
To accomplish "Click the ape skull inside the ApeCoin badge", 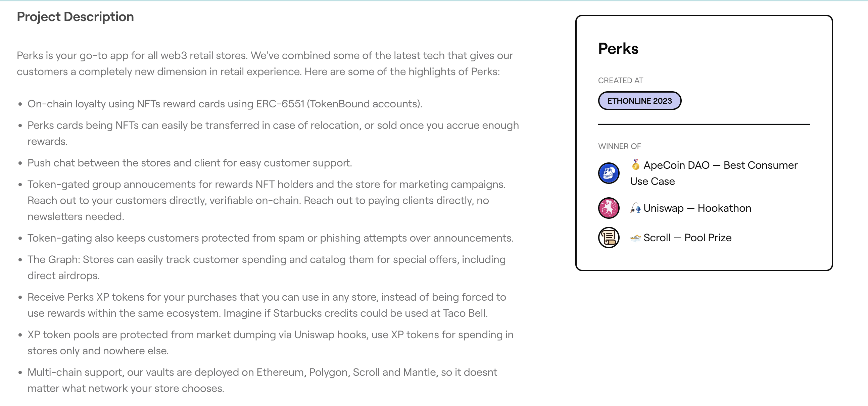I will (609, 173).
